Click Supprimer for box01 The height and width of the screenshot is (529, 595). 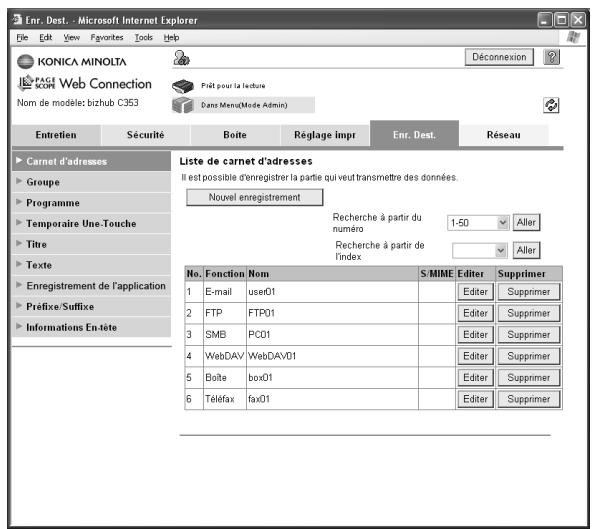(529, 378)
